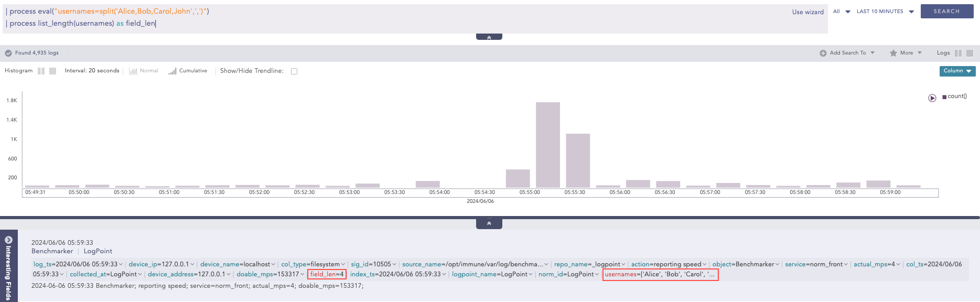Enable the Show/Hide Trendline checkbox

pos(294,71)
